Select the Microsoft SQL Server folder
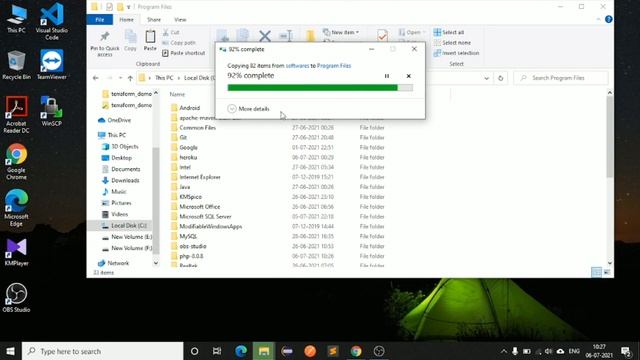The height and width of the screenshot is (360, 640). point(205,217)
